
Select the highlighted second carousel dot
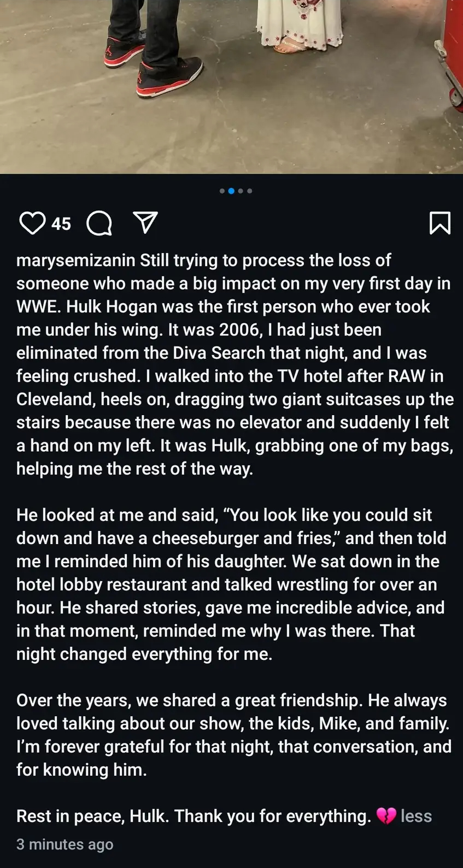(x=231, y=191)
